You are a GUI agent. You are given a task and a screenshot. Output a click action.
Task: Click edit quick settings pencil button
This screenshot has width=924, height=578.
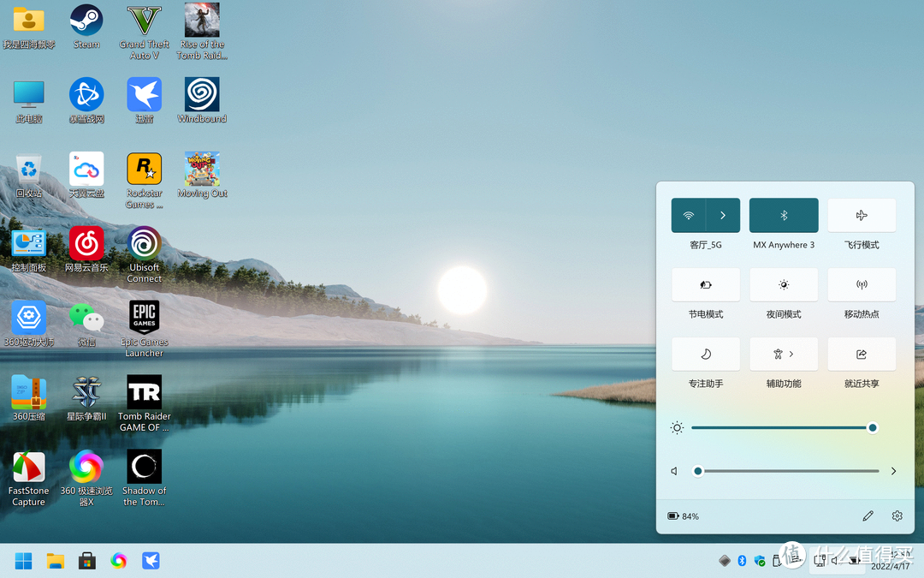tap(868, 516)
